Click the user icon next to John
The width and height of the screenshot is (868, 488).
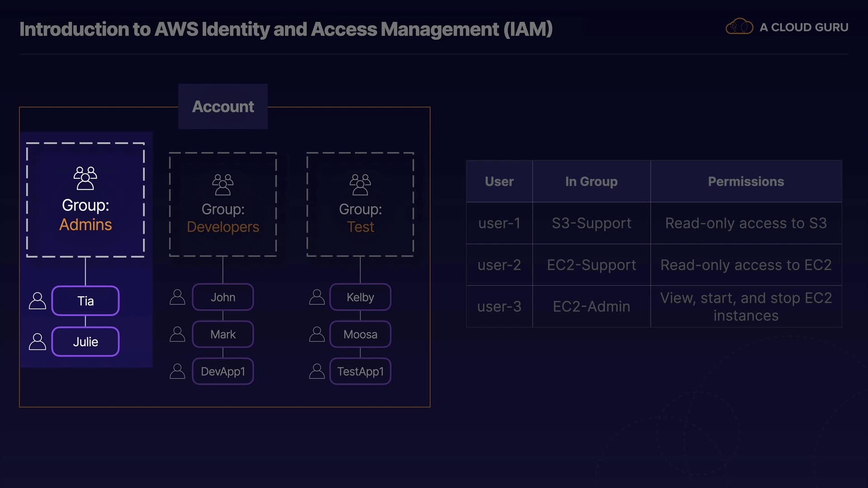[177, 297]
